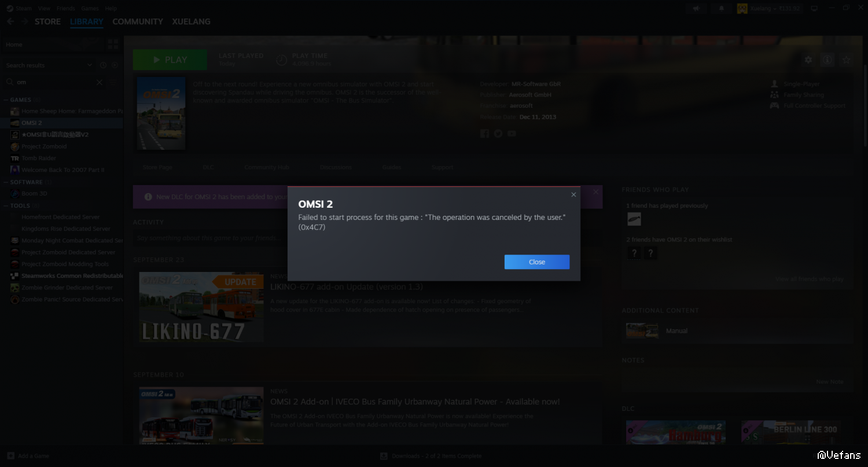The image size is (868, 467).
Task: Switch to the STORE tab
Action: point(47,21)
